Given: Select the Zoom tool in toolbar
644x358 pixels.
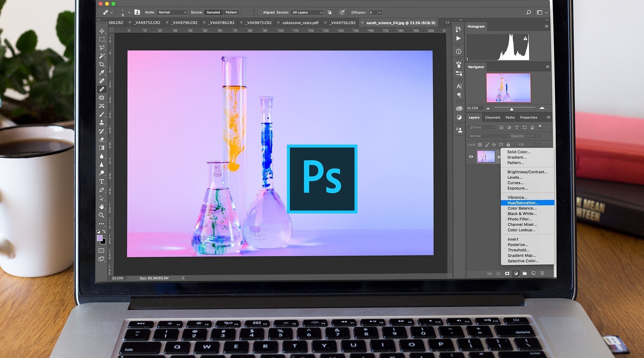Looking at the screenshot, I should [x=101, y=215].
